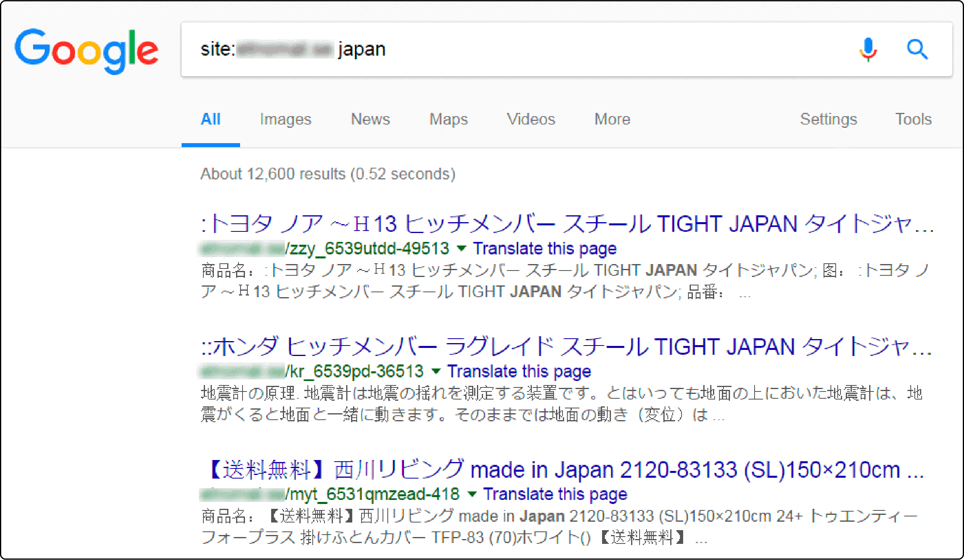Focus the search box containing 'site: japan'
Screen dimensions: 964x560
567,50
